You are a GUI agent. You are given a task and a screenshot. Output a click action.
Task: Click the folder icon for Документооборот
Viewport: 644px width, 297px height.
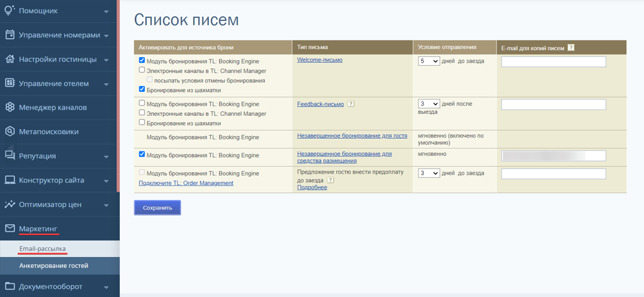pos(9,286)
